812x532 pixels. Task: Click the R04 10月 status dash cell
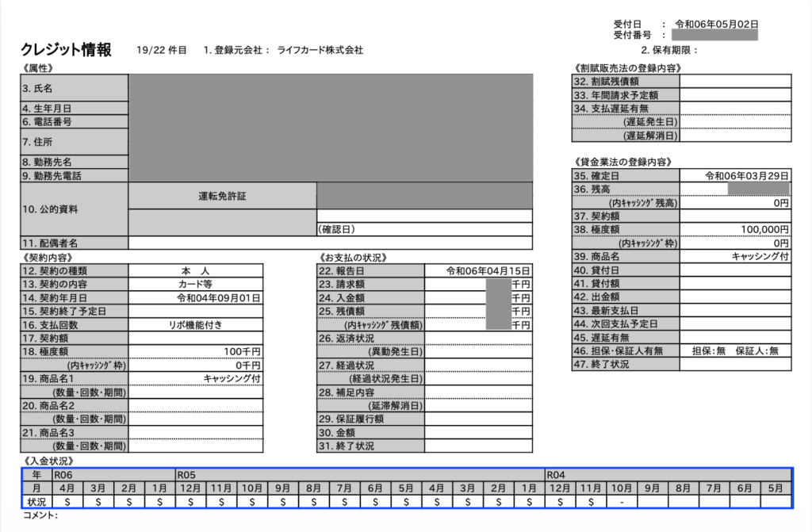tap(622, 502)
